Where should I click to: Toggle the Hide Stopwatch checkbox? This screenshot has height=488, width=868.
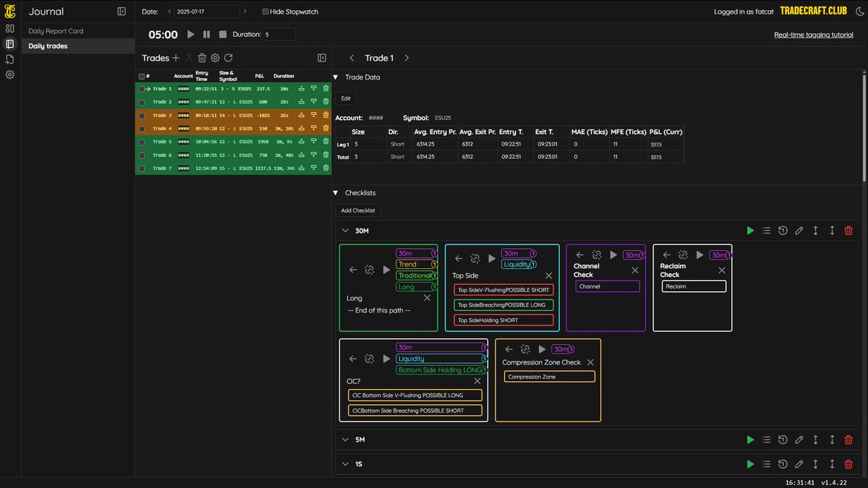[x=265, y=12]
